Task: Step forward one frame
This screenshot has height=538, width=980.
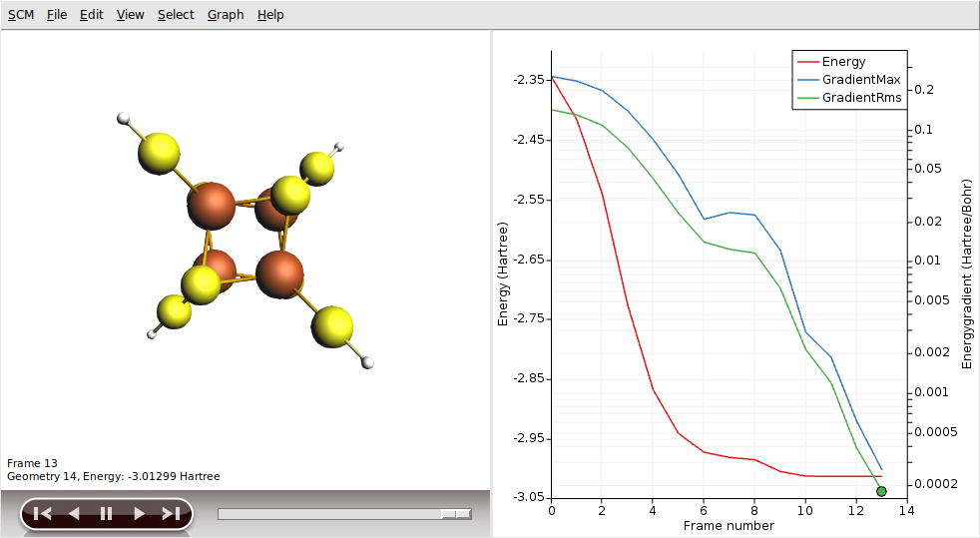Action: coord(139,514)
